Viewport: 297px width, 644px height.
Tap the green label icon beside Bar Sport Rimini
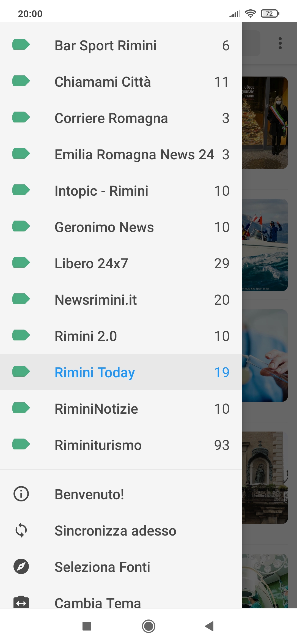21,45
